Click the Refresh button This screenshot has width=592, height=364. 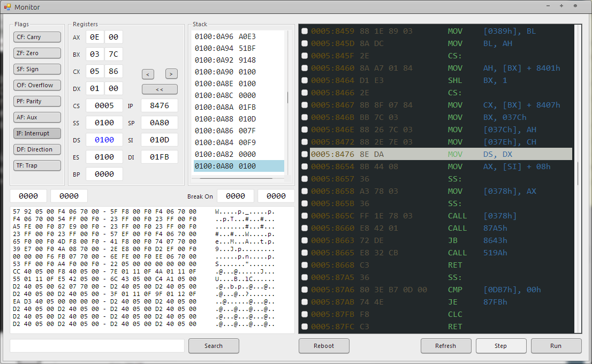445,346
